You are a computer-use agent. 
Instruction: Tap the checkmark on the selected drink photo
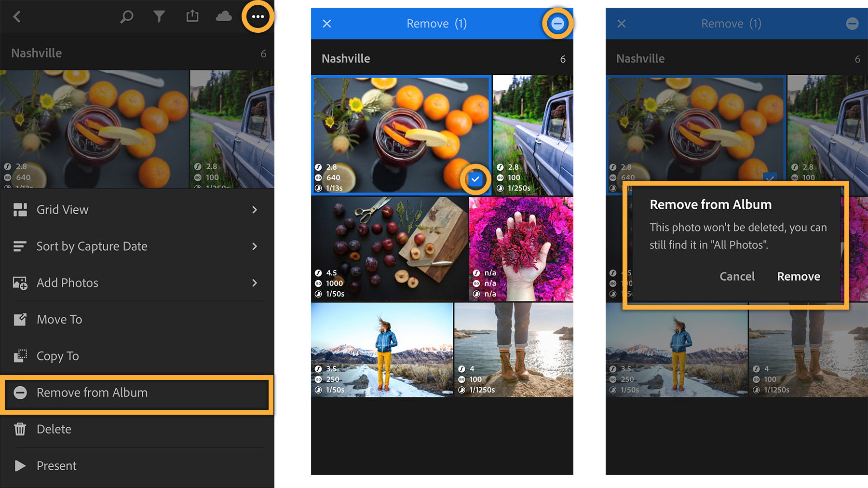(475, 178)
